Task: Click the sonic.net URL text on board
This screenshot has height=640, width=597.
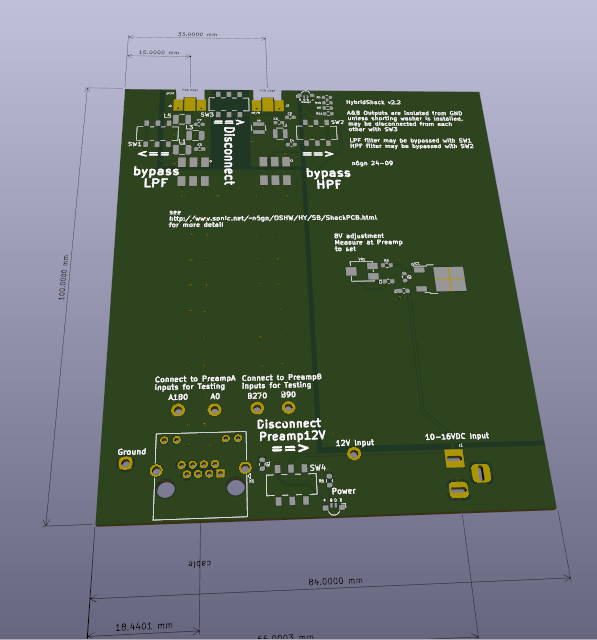Action: pyautogui.click(x=273, y=218)
